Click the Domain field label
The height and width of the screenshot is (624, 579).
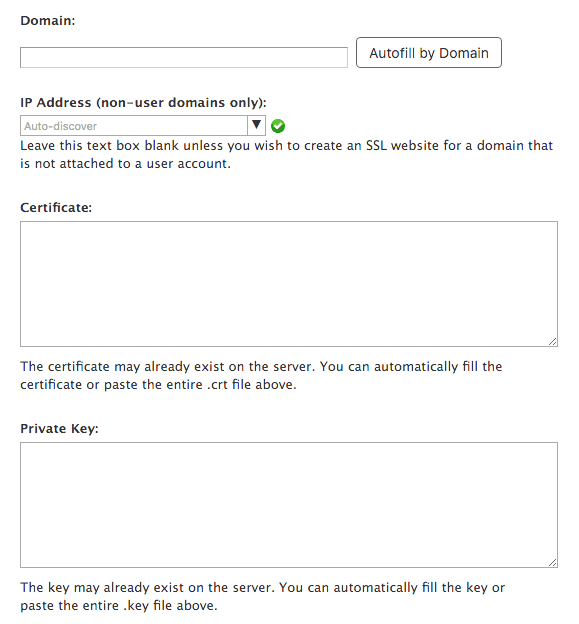[48, 21]
